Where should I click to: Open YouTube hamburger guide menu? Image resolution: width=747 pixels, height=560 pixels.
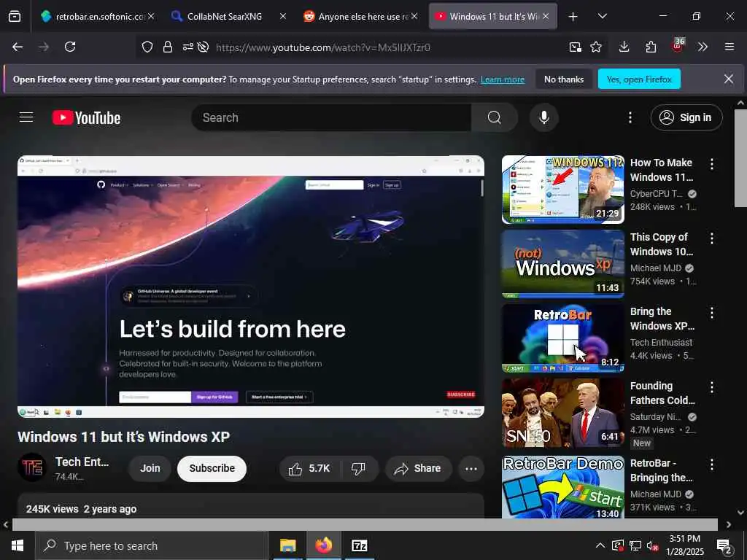pyautogui.click(x=26, y=117)
